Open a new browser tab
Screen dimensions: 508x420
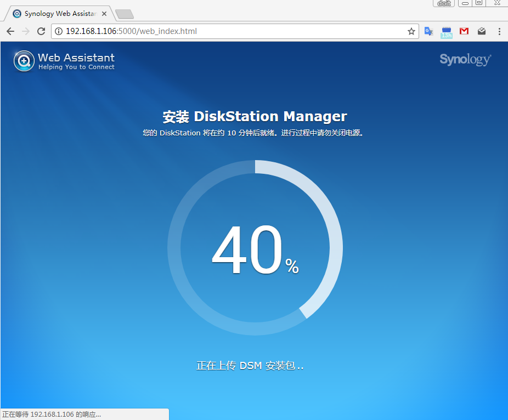click(125, 14)
